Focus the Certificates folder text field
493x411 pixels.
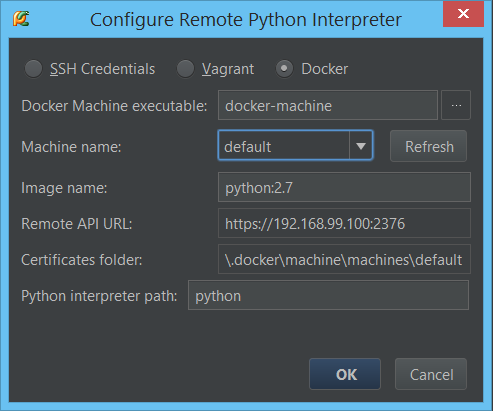click(x=344, y=259)
